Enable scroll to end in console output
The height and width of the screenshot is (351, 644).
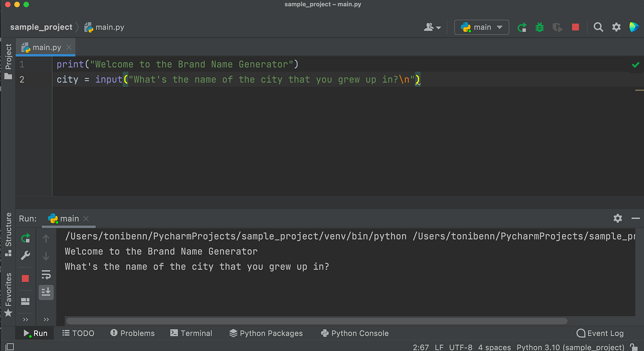click(x=46, y=292)
